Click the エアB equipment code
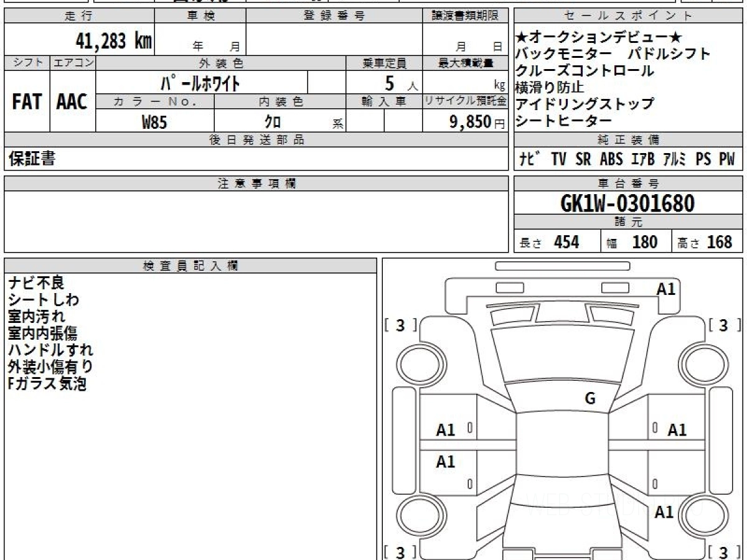The height and width of the screenshot is (560, 747). [x=643, y=159]
